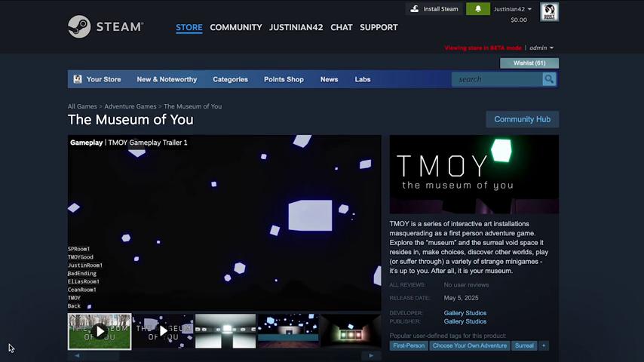Click the Adventure Games breadcrumb
The height and width of the screenshot is (362, 644).
click(x=130, y=106)
